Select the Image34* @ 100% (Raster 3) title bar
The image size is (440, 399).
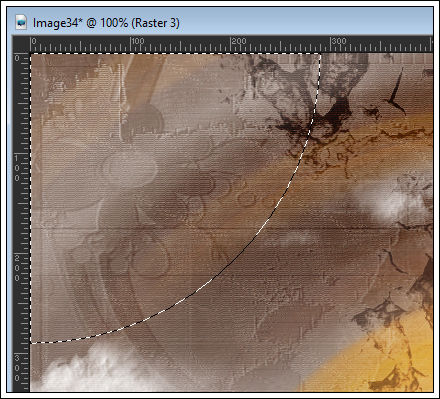(220, 22)
